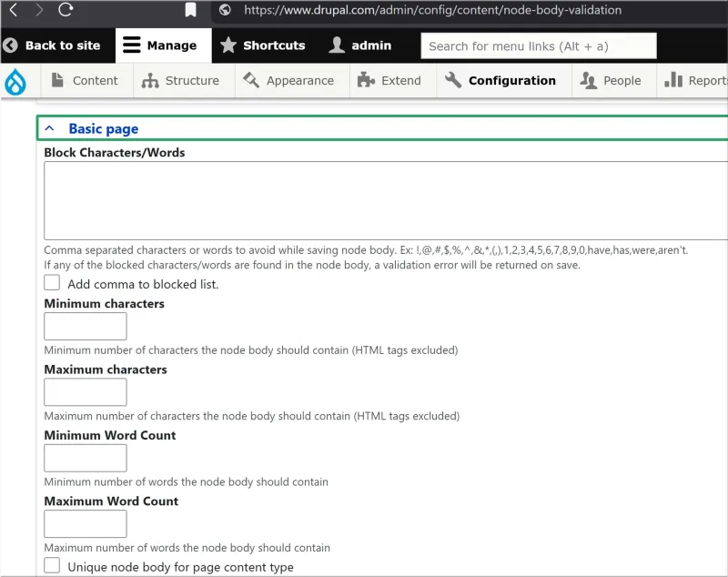Click the Basic page section title
Image resolution: width=728 pixels, height=577 pixels.
[104, 128]
